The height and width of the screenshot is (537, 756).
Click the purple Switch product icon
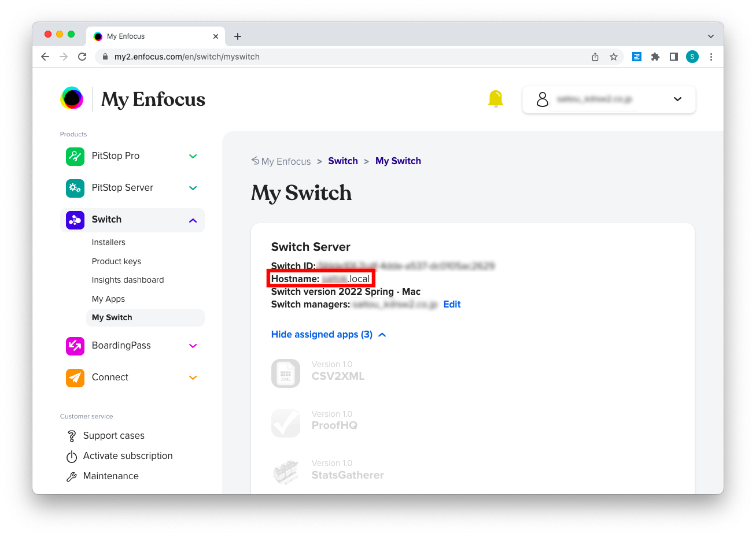click(x=75, y=220)
